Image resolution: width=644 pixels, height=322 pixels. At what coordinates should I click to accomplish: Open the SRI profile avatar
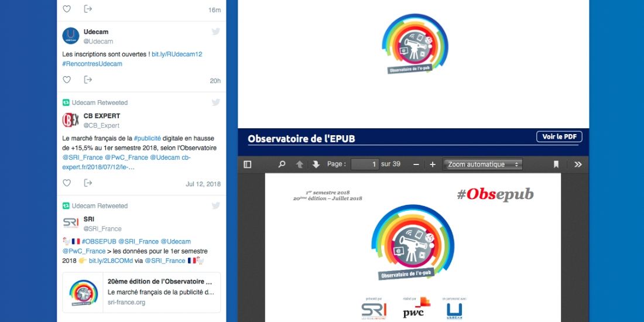71,223
